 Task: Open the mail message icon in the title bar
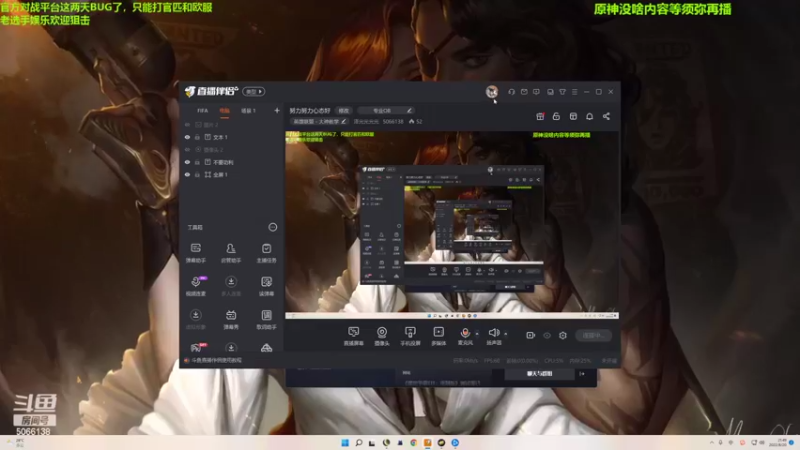pos(524,92)
